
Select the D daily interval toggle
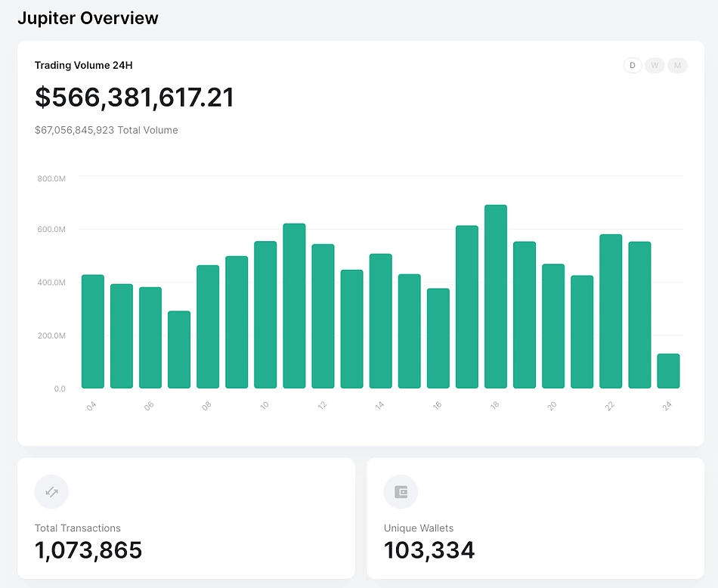point(633,66)
